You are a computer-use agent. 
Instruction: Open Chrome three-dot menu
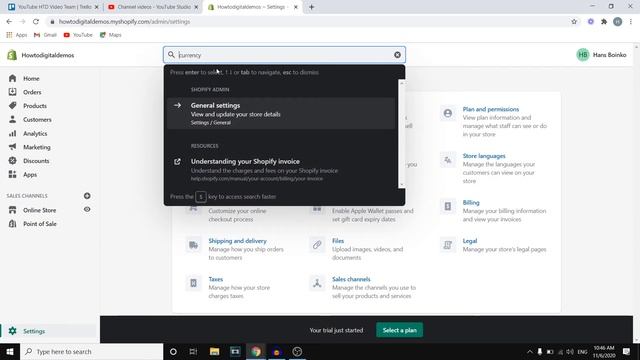631,22
